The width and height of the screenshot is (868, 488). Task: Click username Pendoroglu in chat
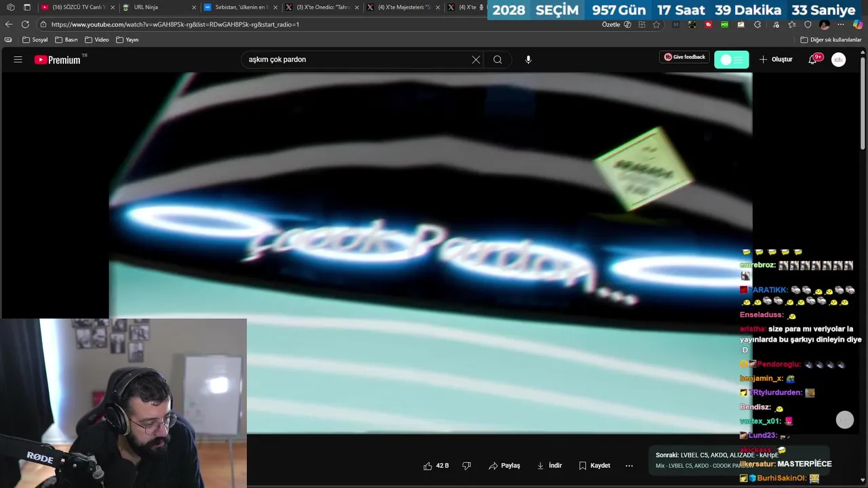coord(779,364)
